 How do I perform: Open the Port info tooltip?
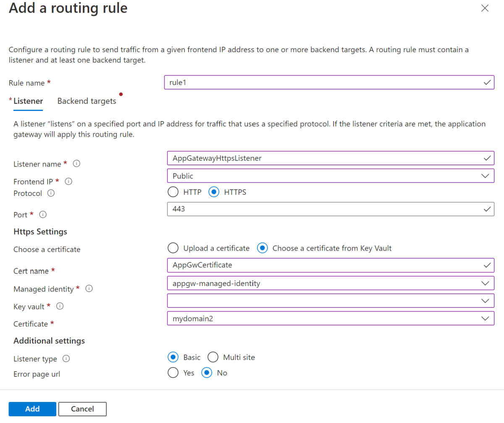pos(42,214)
